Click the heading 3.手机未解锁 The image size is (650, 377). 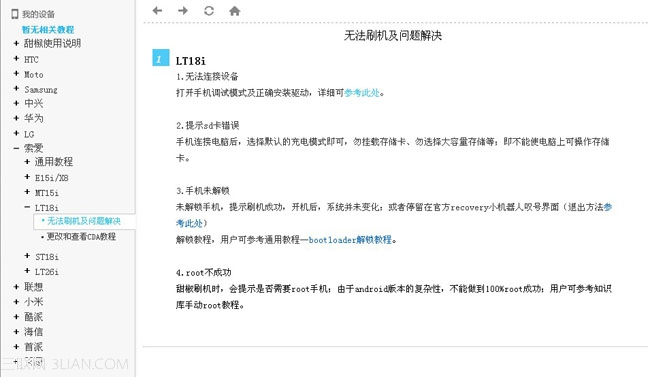[203, 191]
